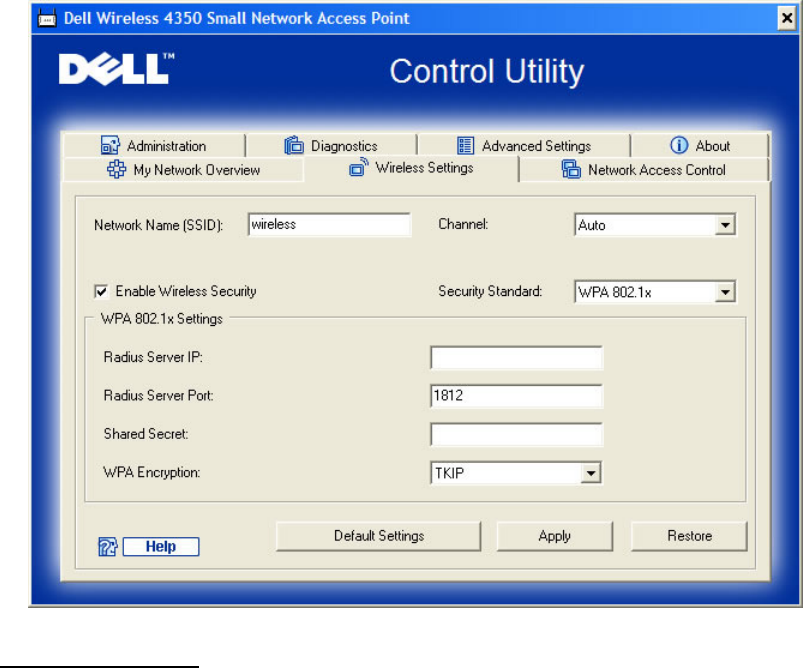Click the 'Radius Server Port:' label
This screenshot has width=803, height=668.
[158, 395]
